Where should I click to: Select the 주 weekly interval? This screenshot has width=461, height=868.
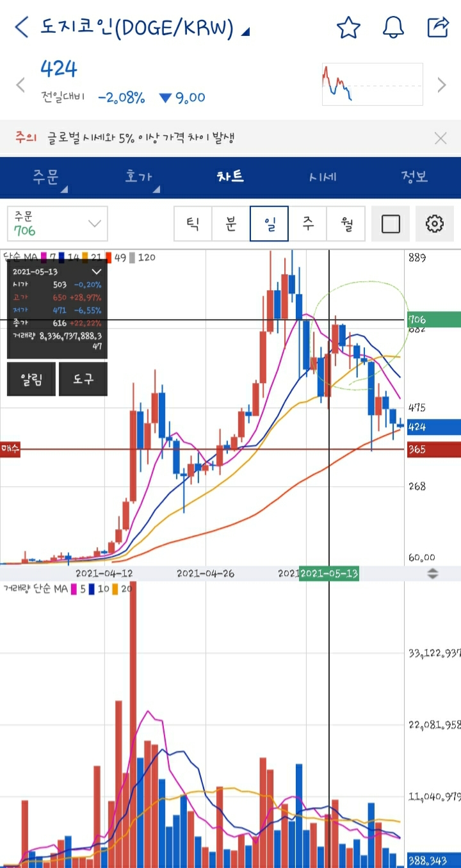click(308, 224)
